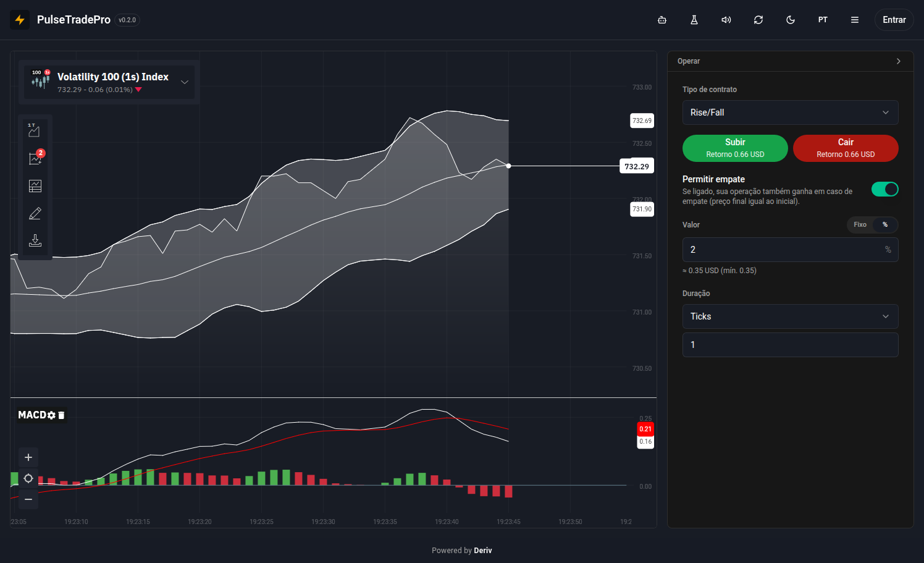
Task: Click the crosshair toggle icon
Action: tap(28, 478)
